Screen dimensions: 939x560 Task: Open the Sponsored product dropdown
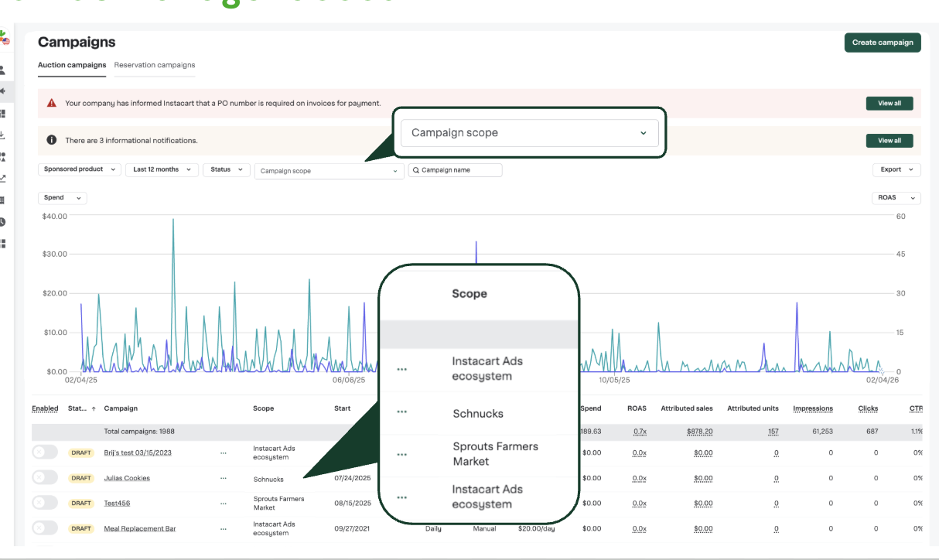[80, 169]
